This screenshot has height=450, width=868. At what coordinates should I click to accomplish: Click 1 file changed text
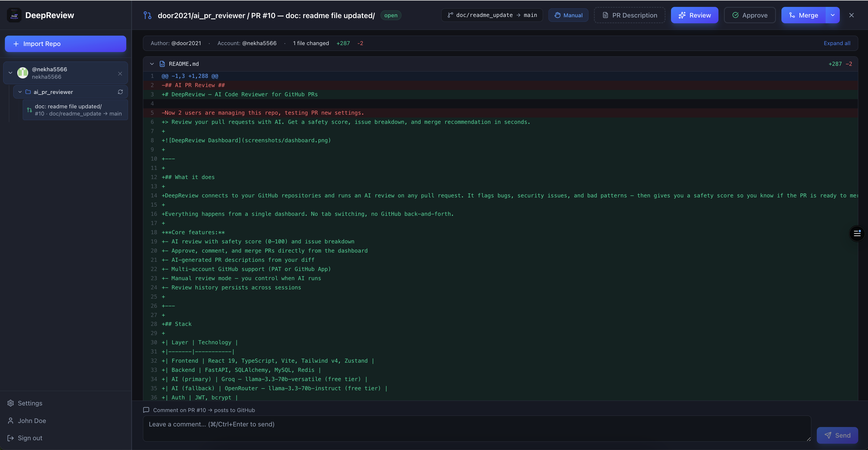click(x=311, y=43)
